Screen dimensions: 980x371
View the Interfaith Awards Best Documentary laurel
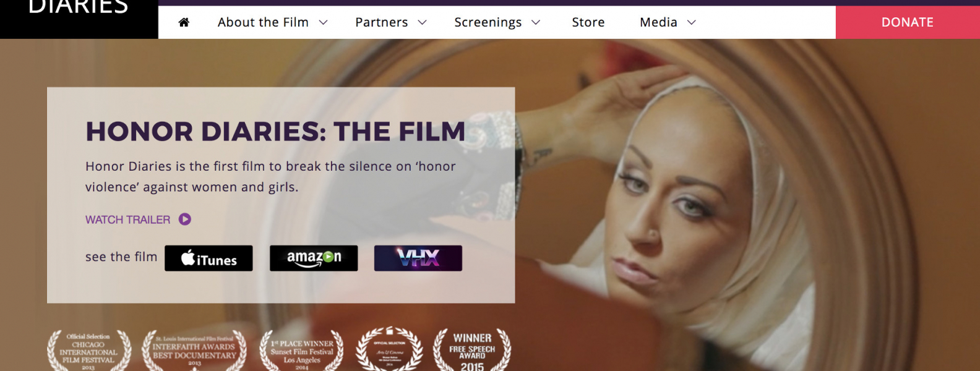tap(194, 351)
